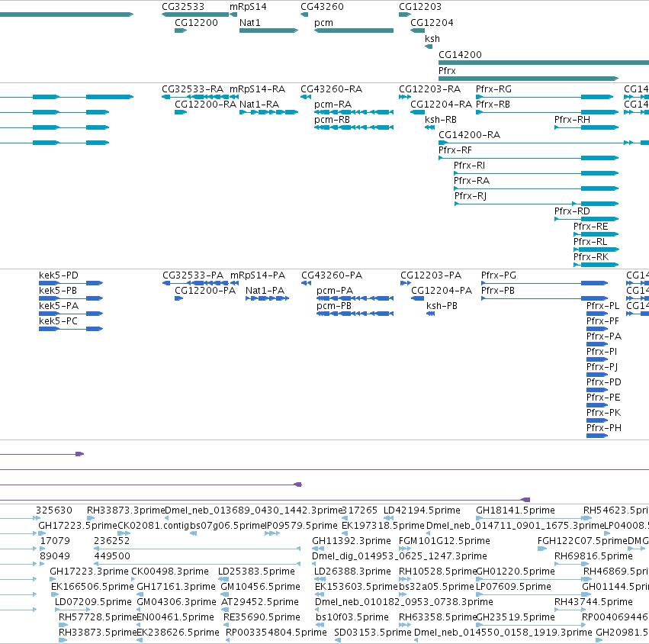Click the mRpS14 gene label
649x644 pixels.
pos(248,7)
